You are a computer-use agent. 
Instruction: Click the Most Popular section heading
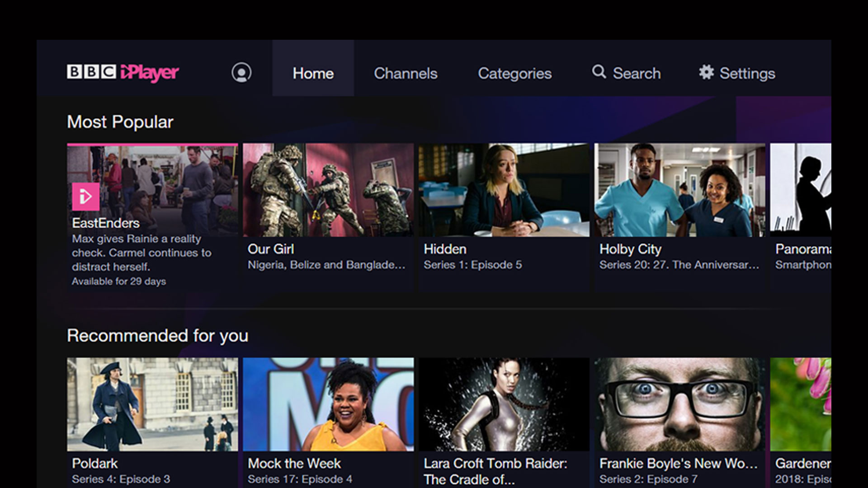tap(120, 122)
